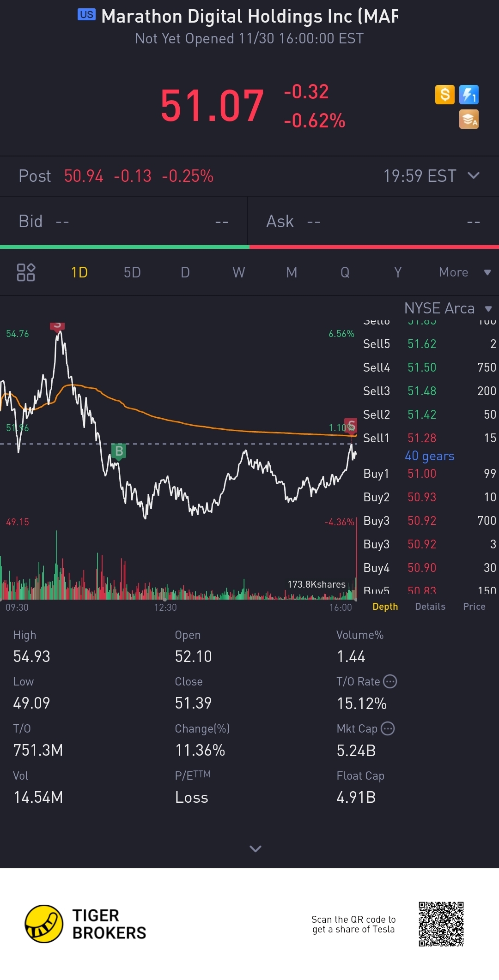The width and height of the screenshot is (499, 980).
Task: Tap the High value 54.93
Action: (31, 656)
